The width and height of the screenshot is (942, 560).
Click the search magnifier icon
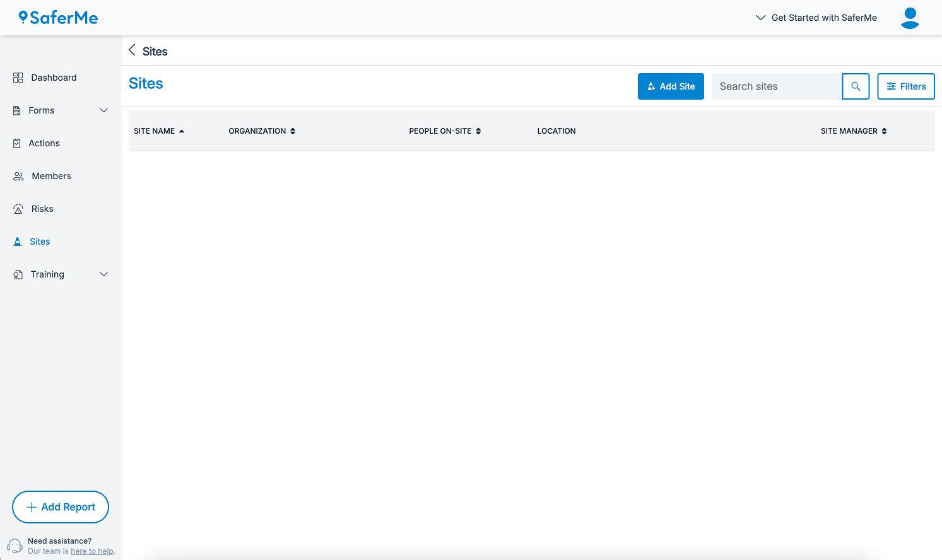pyautogui.click(x=856, y=86)
